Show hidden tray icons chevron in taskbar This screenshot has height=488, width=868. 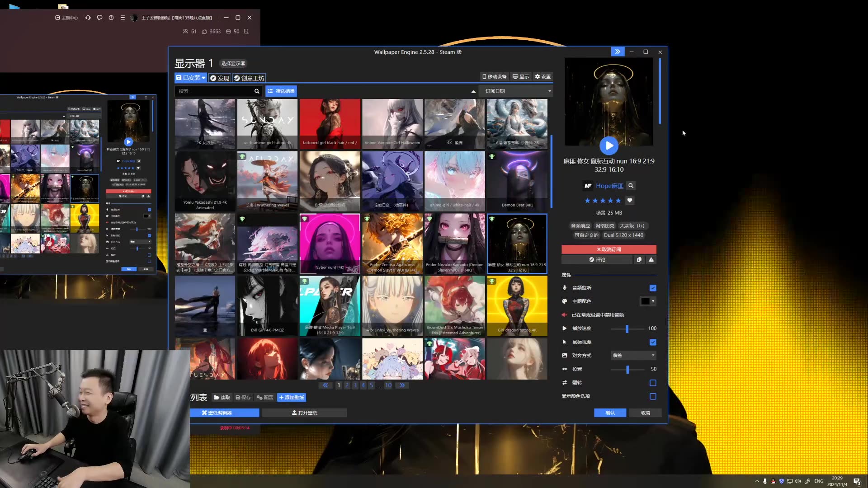coord(757,481)
